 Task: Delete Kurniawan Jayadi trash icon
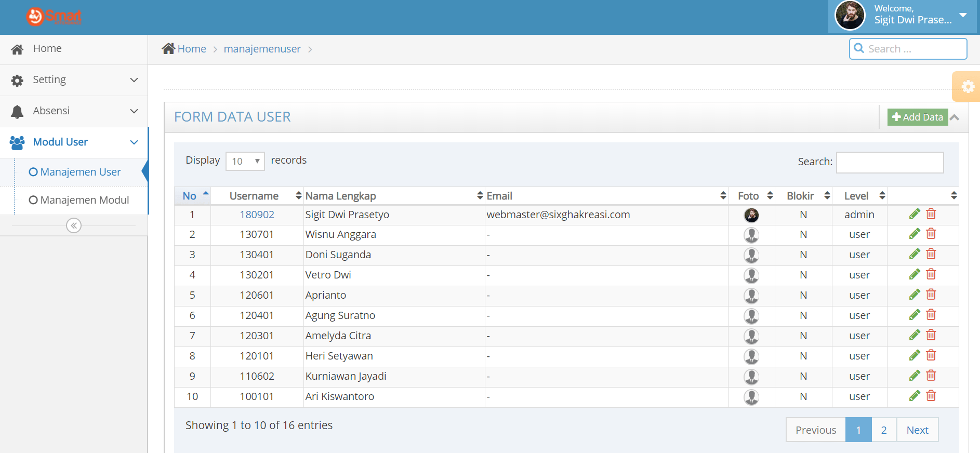tap(931, 376)
